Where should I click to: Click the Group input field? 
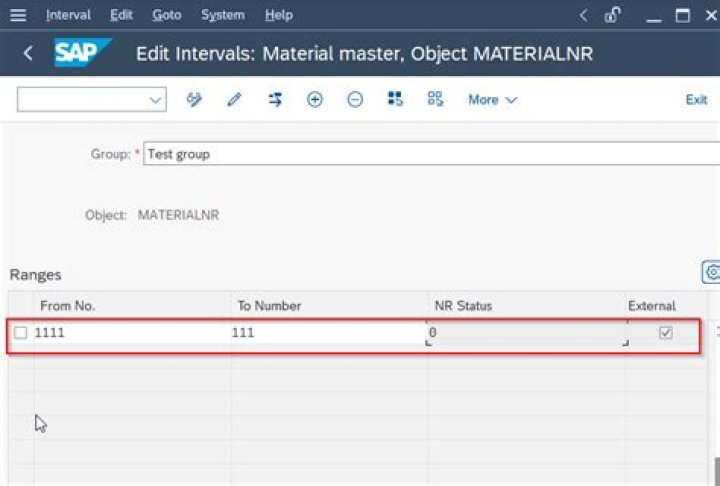[430, 154]
